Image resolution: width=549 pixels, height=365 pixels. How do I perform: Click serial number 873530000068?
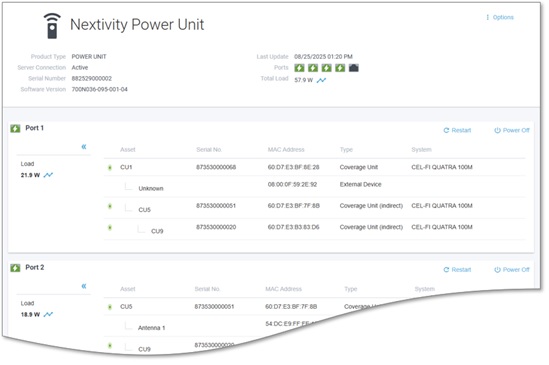coord(216,167)
